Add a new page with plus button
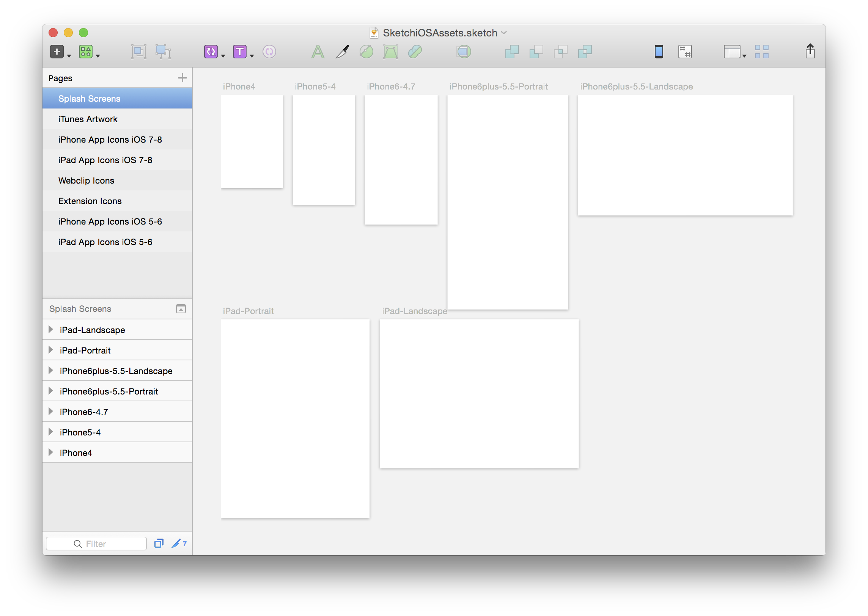The image size is (868, 616). point(182,78)
